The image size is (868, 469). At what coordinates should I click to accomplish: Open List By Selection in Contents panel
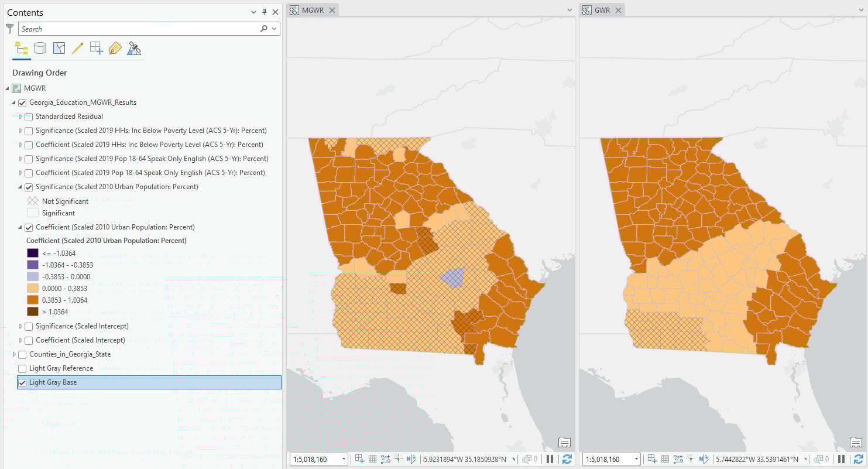(59, 49)
